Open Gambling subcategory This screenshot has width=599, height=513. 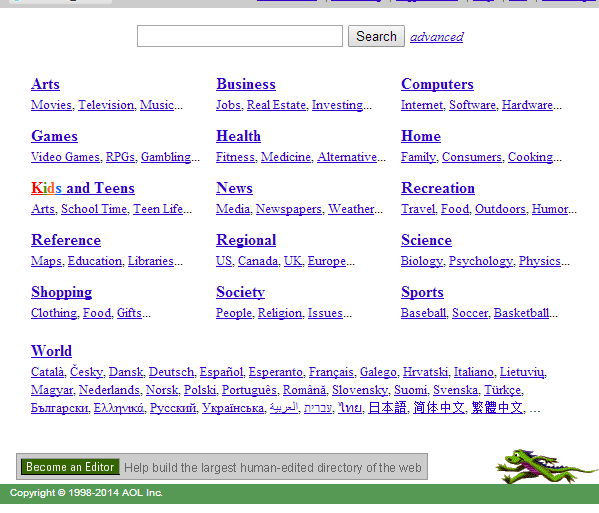tap(166, 157)
